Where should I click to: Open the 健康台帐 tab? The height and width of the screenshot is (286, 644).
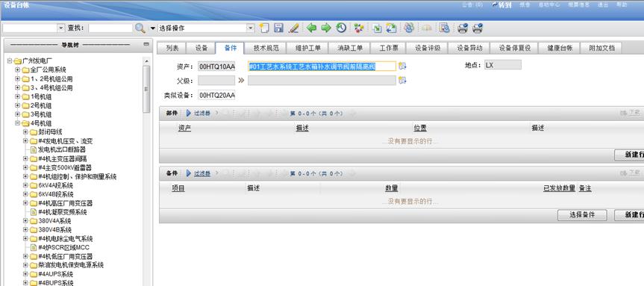pyautogui.click(x=560, y=48)
